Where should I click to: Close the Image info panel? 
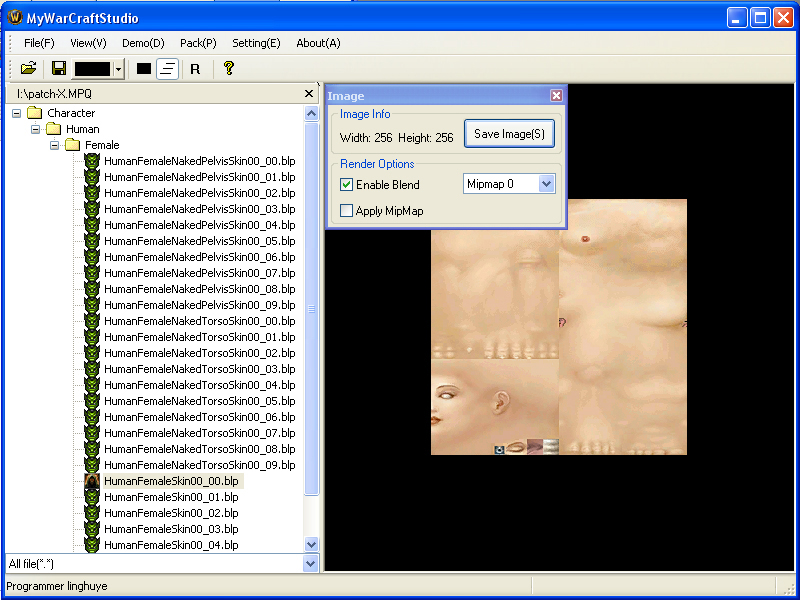coord(556,95)
